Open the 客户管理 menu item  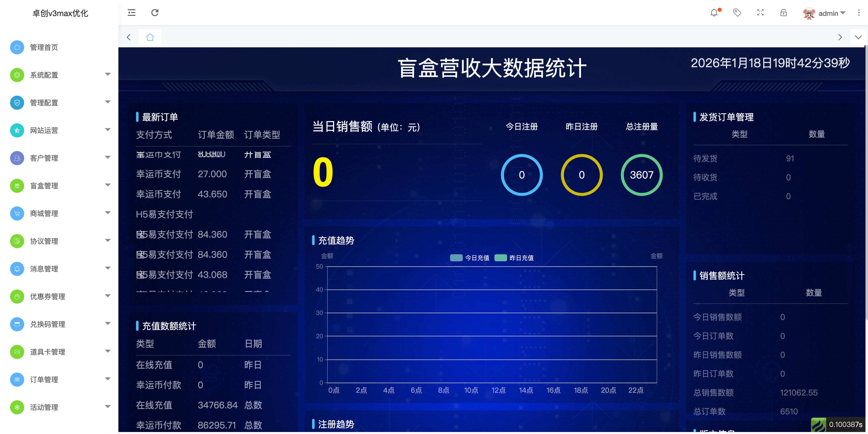pyautogui.click(x=44, y=158)
